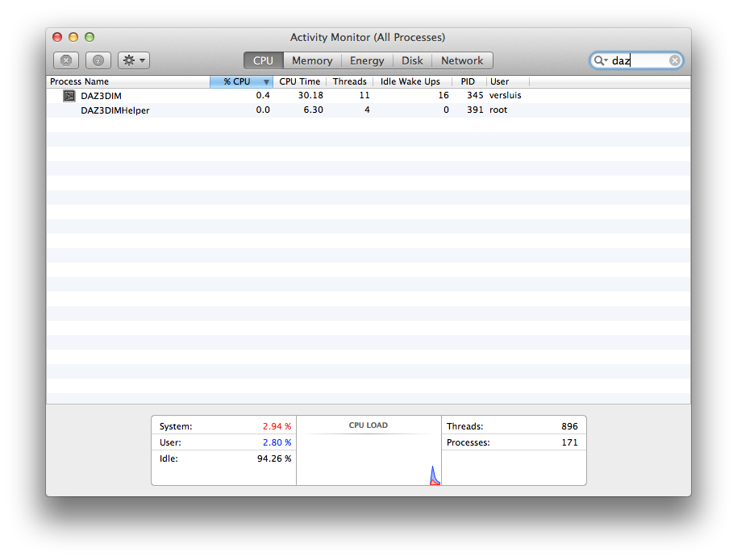Viewport: 737px width, 560px height.
Task: Sort by CPU Time column
Action: 299,81
